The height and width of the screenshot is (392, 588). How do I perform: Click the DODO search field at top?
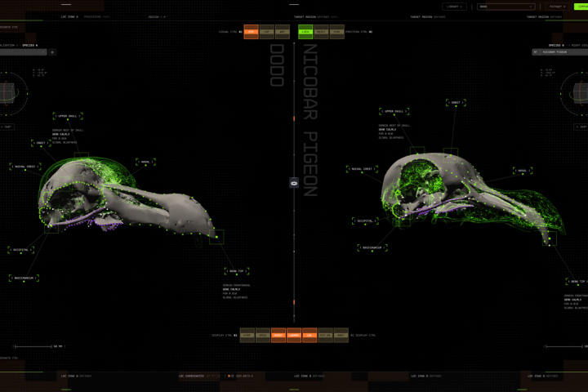pos(506,7)
